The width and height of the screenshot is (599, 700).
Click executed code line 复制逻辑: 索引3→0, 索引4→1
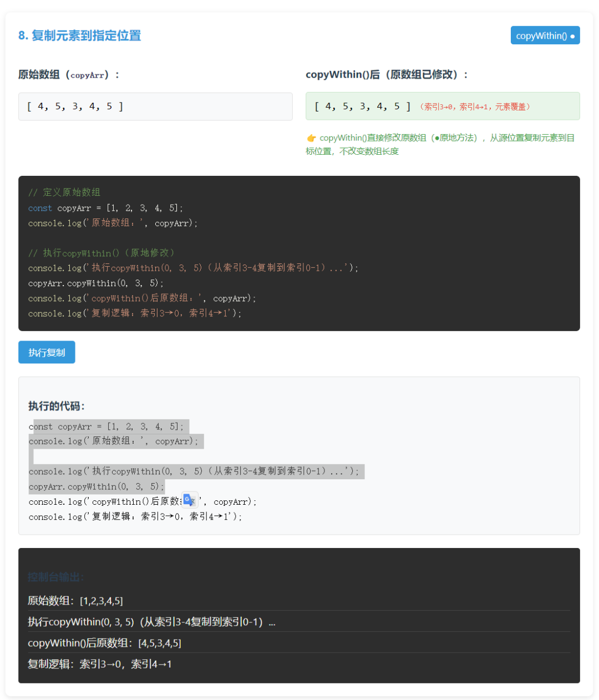coord(135,516)
